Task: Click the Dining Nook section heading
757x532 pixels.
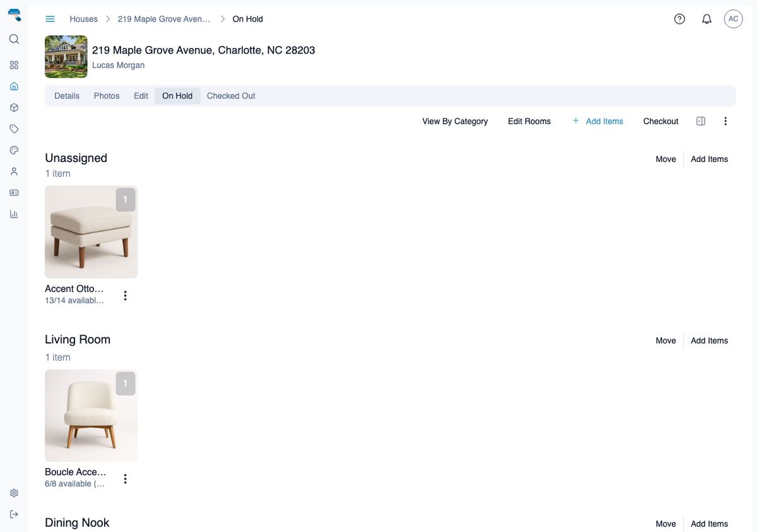Action: coord(77,523)
